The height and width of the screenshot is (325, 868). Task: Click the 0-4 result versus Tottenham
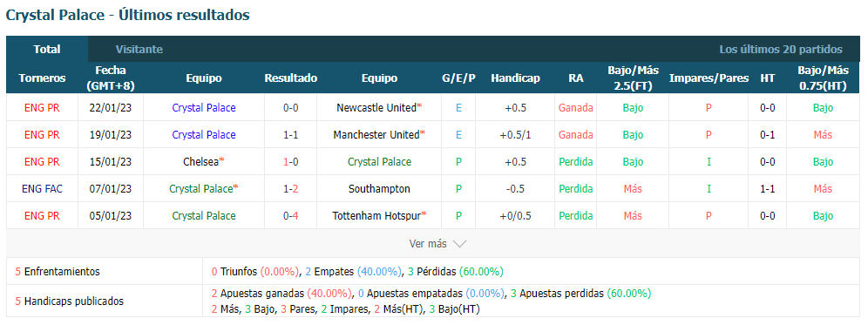pyautogui.click(x=290, y=216)
